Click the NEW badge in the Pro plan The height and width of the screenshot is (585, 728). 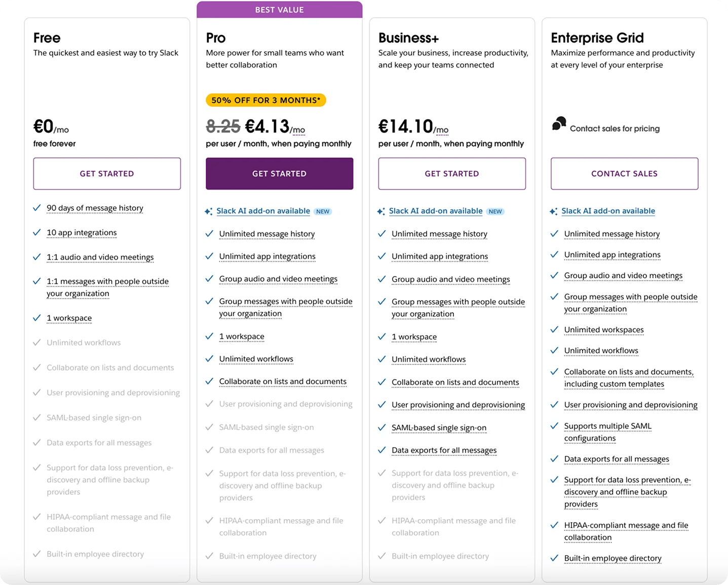(323, 211)
